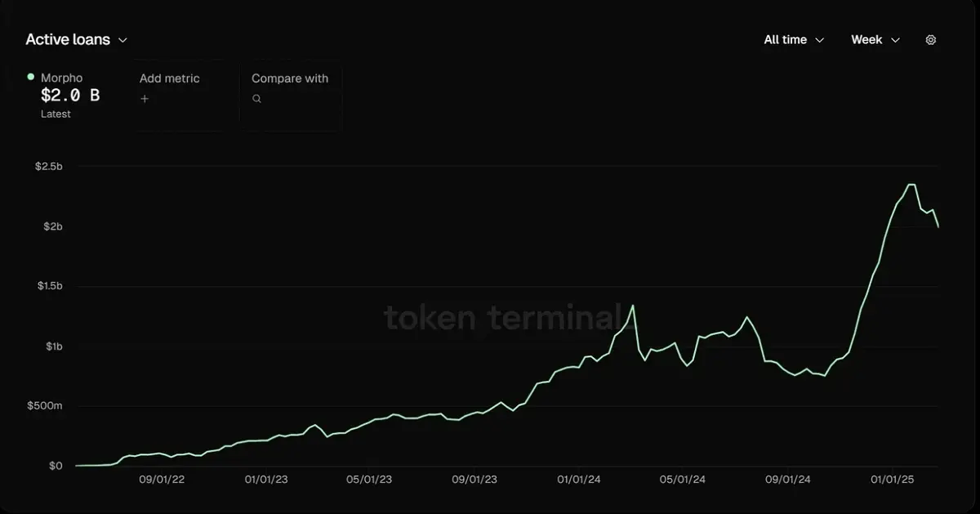Viewport: 980px width, 514px height.
Task: Click the 05/01/23 x-axis date label
Action: tap(370, 480)
